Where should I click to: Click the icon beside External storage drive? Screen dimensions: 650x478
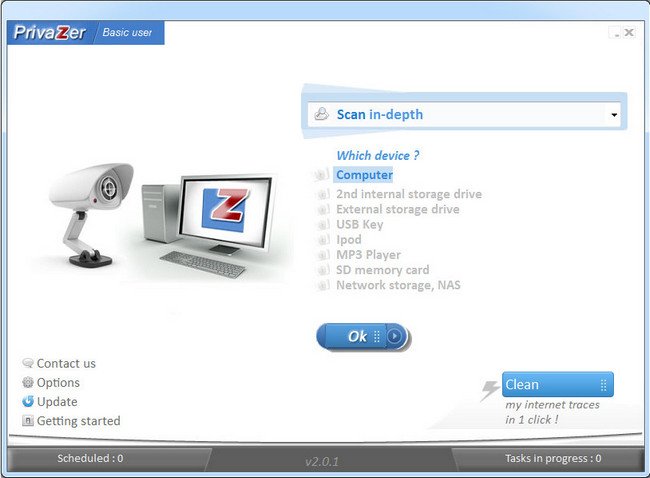pos(323,209)
